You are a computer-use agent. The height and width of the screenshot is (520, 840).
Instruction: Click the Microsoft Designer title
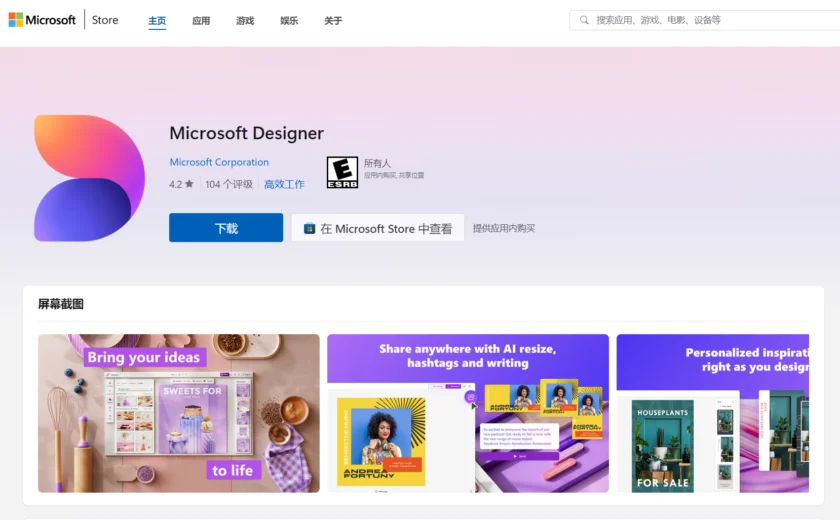(x=246, y=133)
